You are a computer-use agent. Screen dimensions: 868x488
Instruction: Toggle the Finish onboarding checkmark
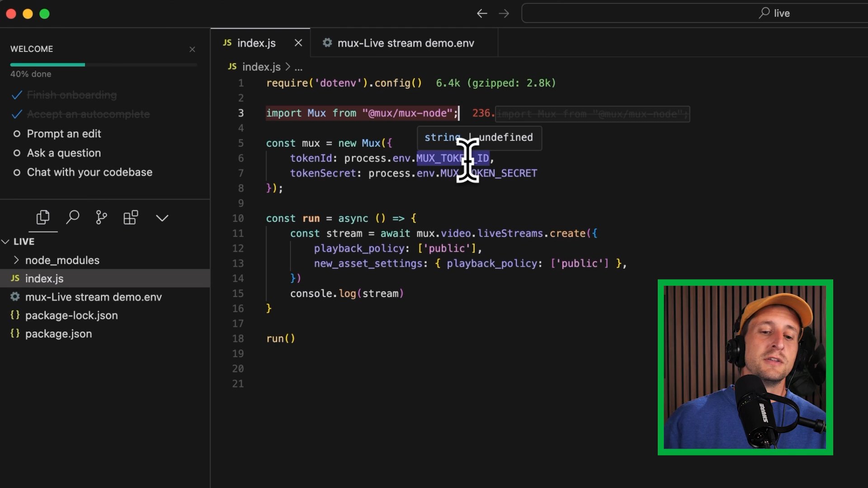click(x=17, y=95)
